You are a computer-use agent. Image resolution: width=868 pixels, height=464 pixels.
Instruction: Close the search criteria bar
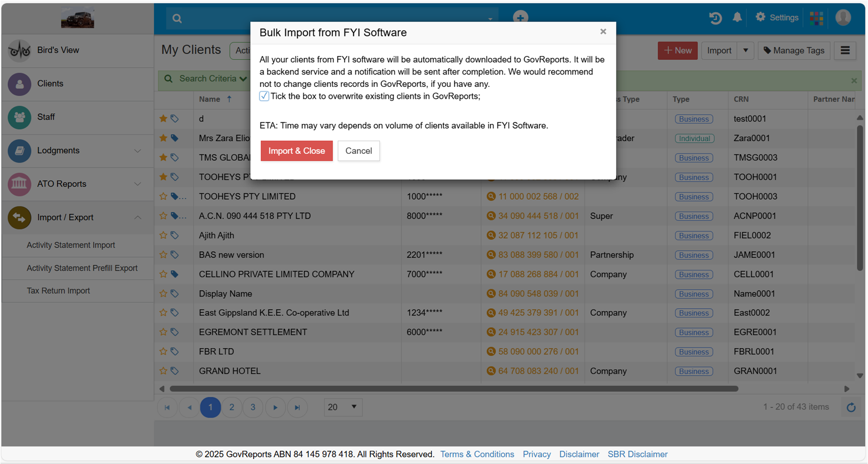tap(854, 80)
